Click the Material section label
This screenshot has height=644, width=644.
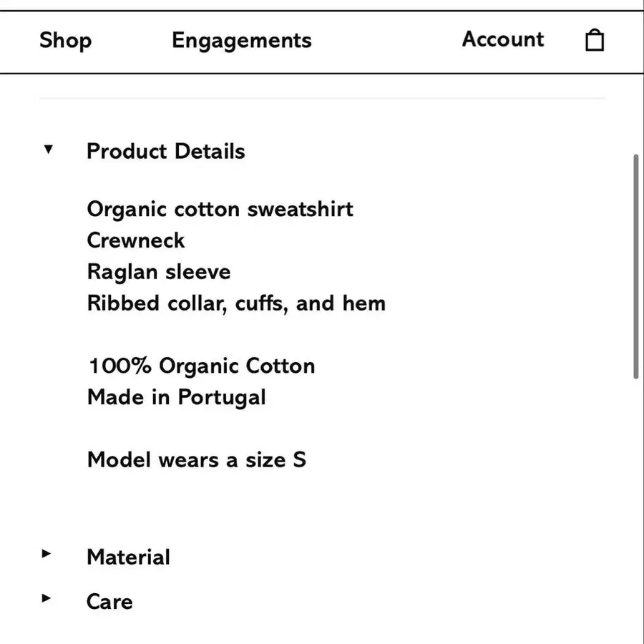(x=128, y=557)
